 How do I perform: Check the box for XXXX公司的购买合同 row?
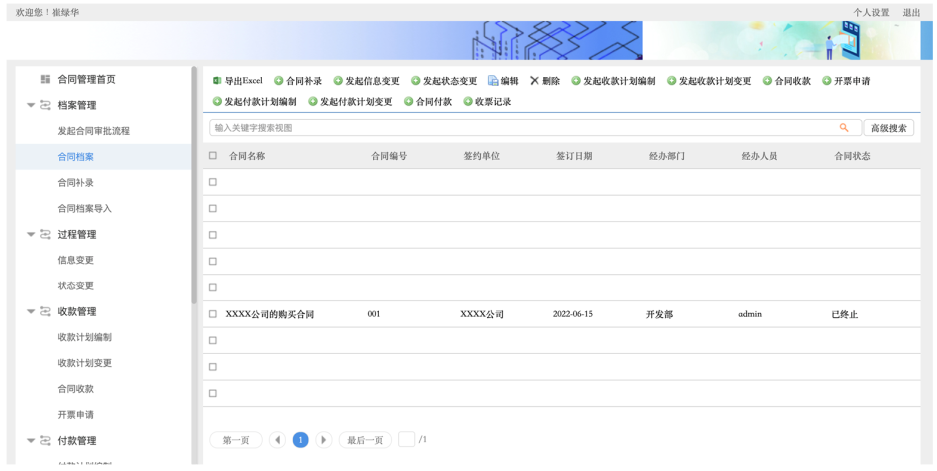(213, 314)
